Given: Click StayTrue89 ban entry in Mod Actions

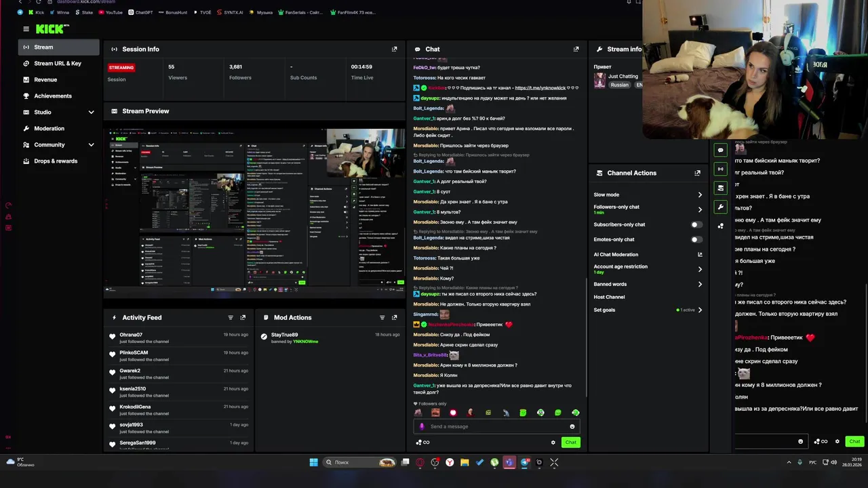Looking at the screenshot, I should 330,338.
